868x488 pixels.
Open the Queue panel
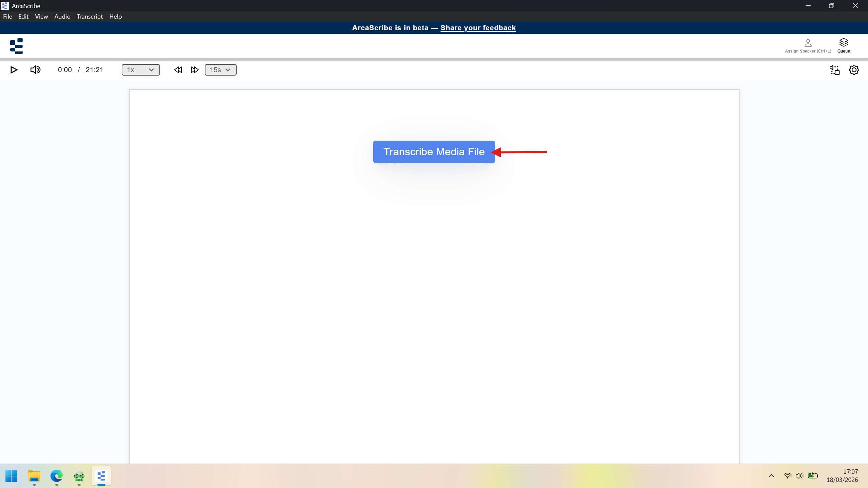pyautogui.click(x=843, y=45)
